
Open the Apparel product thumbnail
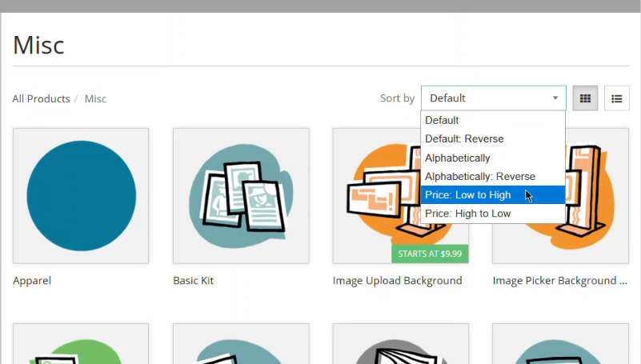click(81, 196)
